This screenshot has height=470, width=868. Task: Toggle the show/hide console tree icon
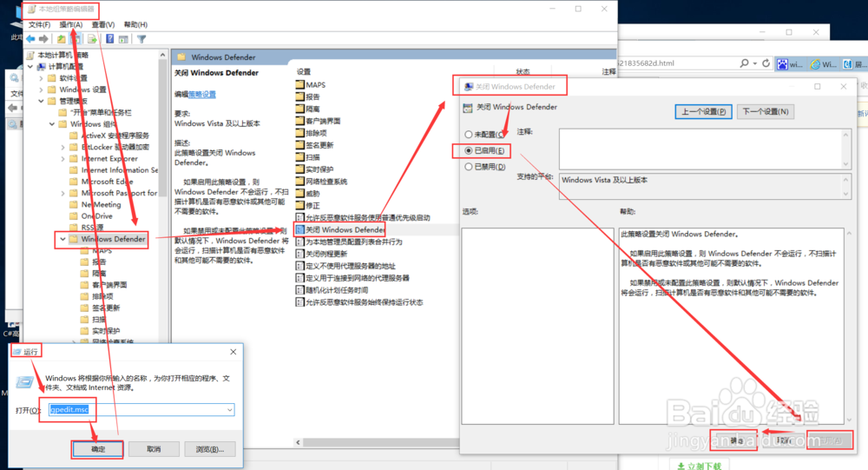[76, 39]
